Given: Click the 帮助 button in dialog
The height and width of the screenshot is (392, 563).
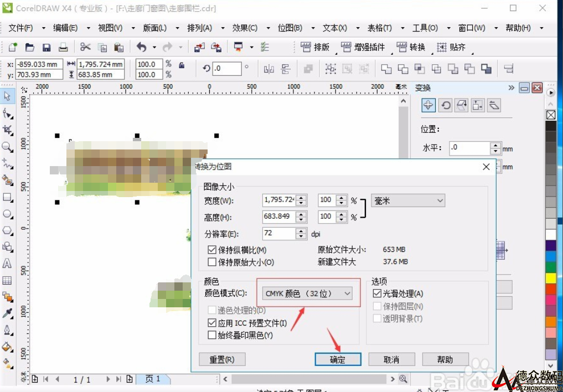Looking at the screenshot, I should pos(446,360).
